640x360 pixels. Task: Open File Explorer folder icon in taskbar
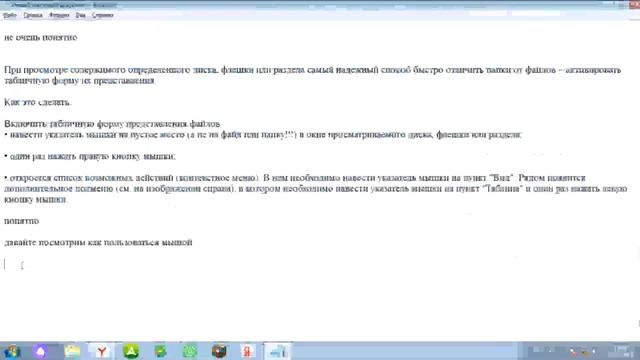pyautogui.click(x=72, y=351)
